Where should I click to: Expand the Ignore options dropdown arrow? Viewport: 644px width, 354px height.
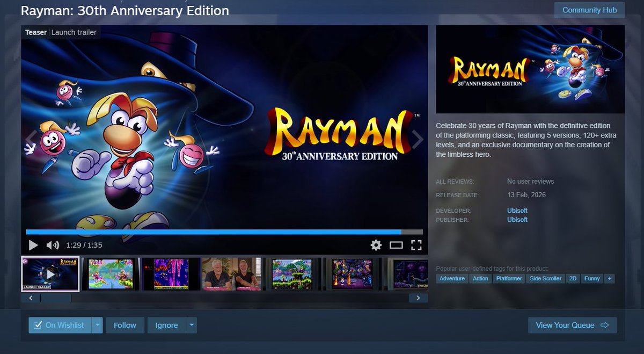tap(192, 325)
